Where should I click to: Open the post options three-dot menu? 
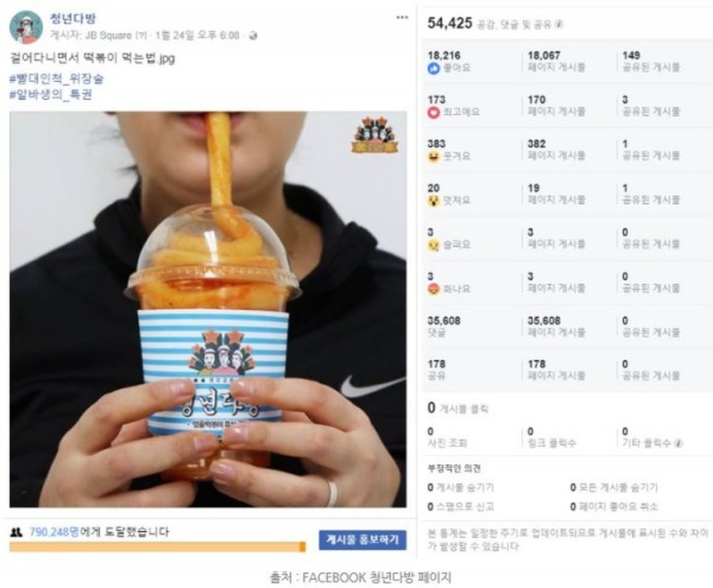pos(402,17)
